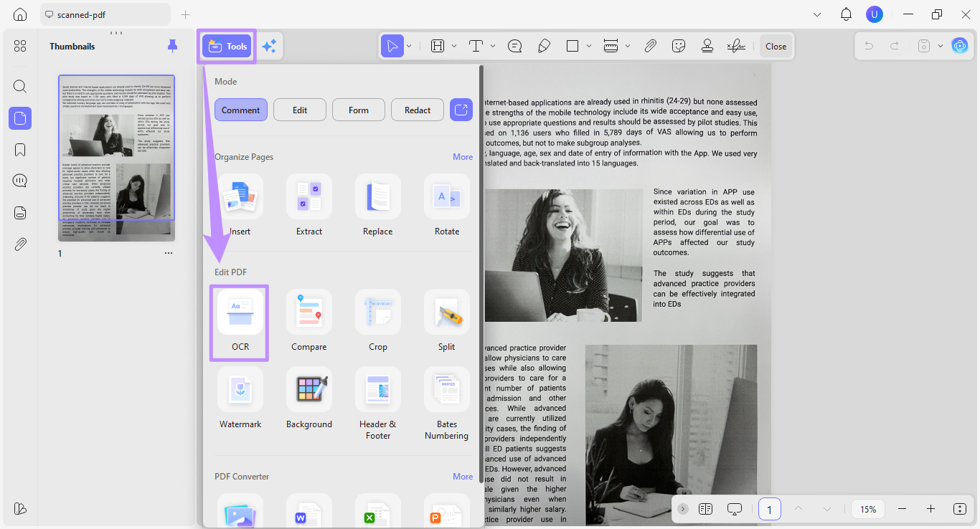Open a new tab with plus

[x=185, y=14]
